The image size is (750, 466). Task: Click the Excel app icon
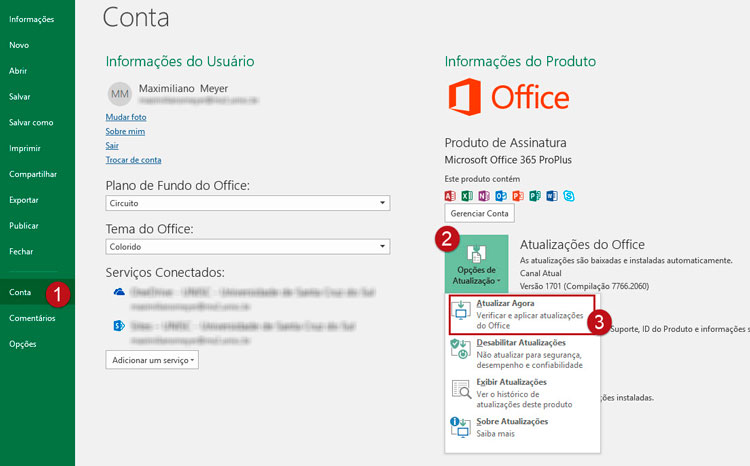click(467, 196)
